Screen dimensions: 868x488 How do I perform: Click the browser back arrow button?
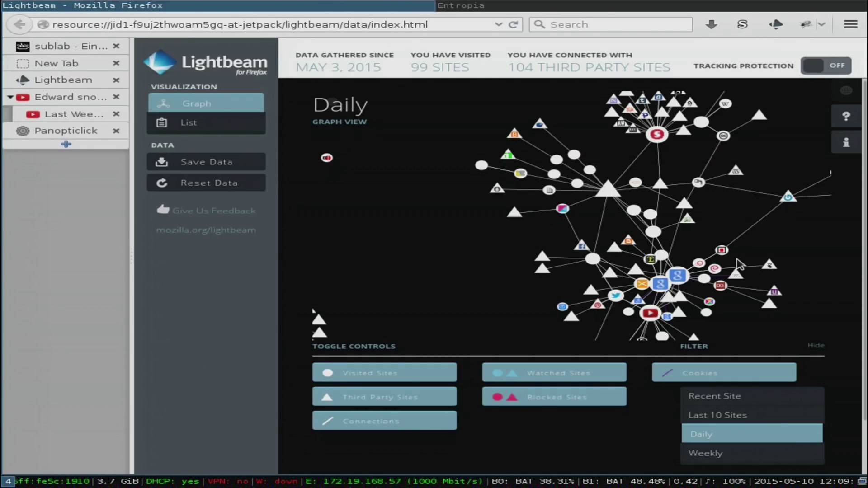19,24
